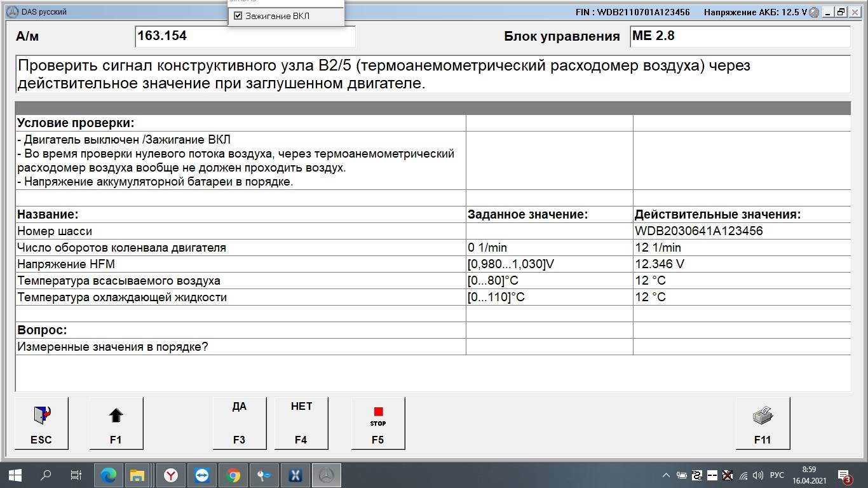Viewport: 868px width, 488px height.
Task: Click the cable connection tray icon
Action: [696, 475]
